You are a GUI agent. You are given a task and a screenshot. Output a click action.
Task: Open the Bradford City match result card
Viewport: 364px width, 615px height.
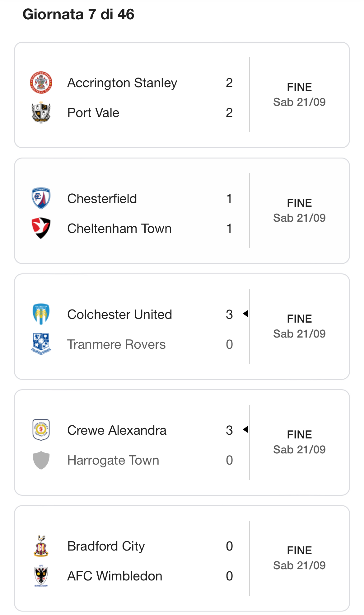[182, 558]
